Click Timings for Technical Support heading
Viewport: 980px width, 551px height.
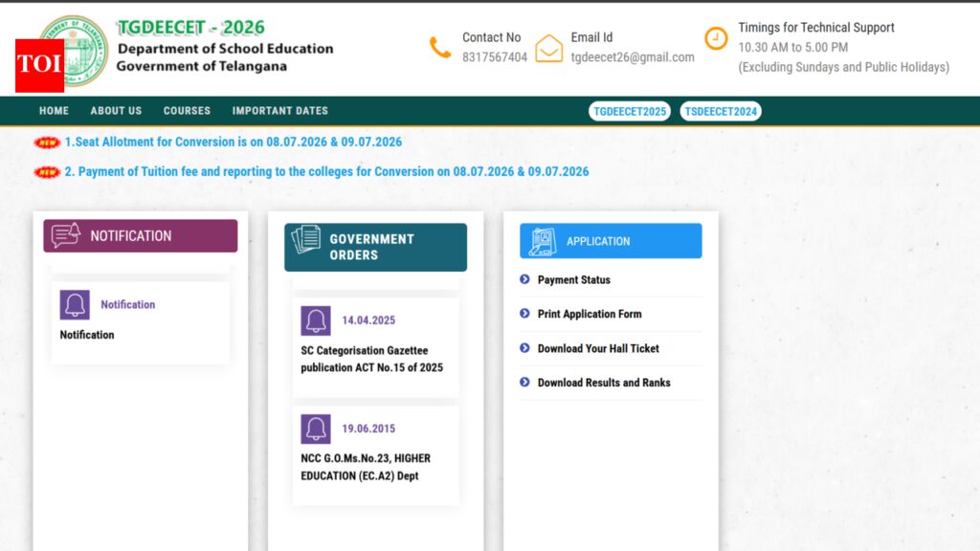[816, 28]
